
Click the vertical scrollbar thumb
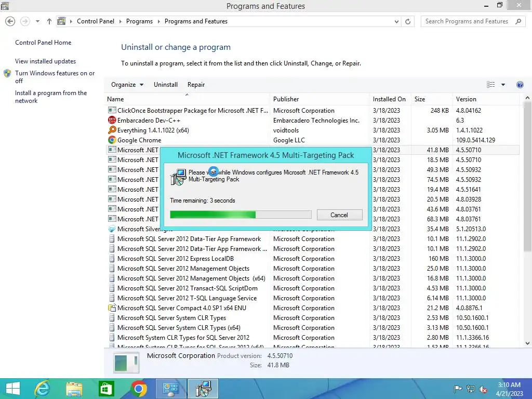527,177
